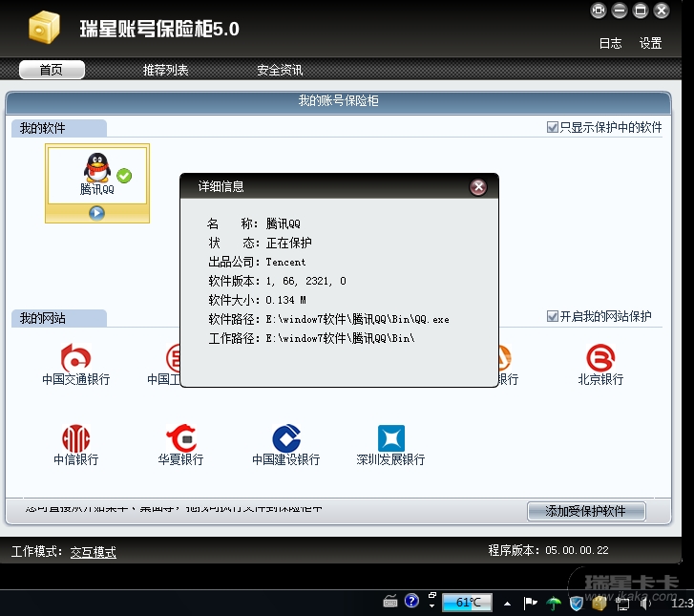Click the 程序版本 05.00.00.22 text
694x616 pixels.
(x=548, y=550)
